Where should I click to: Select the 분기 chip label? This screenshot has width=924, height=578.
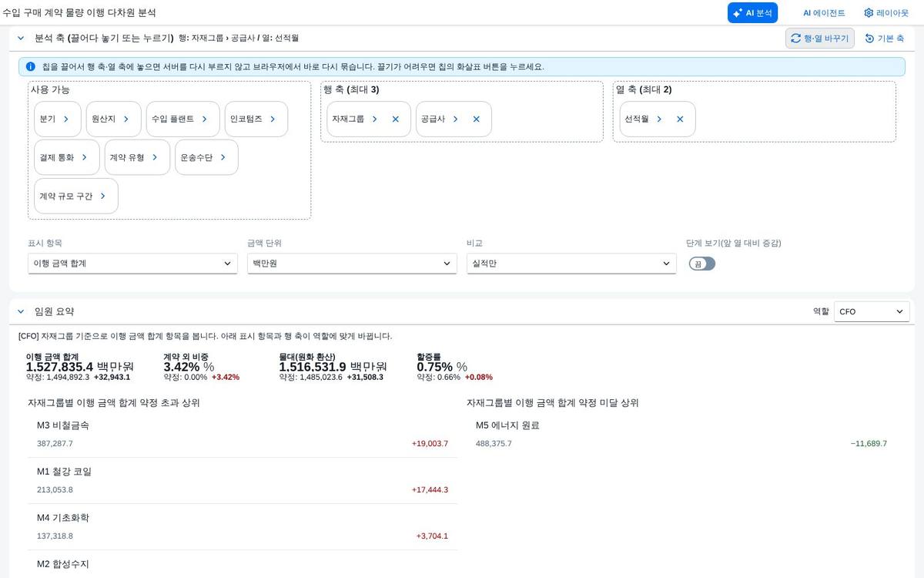48,119
